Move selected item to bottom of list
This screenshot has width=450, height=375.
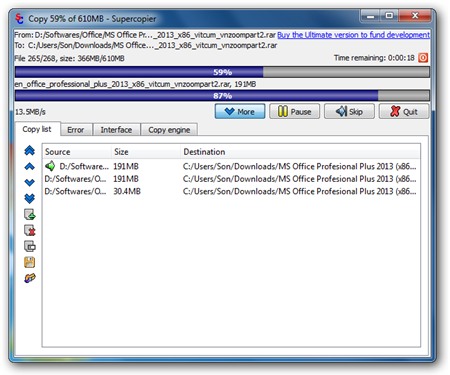(x=30, y=198)
